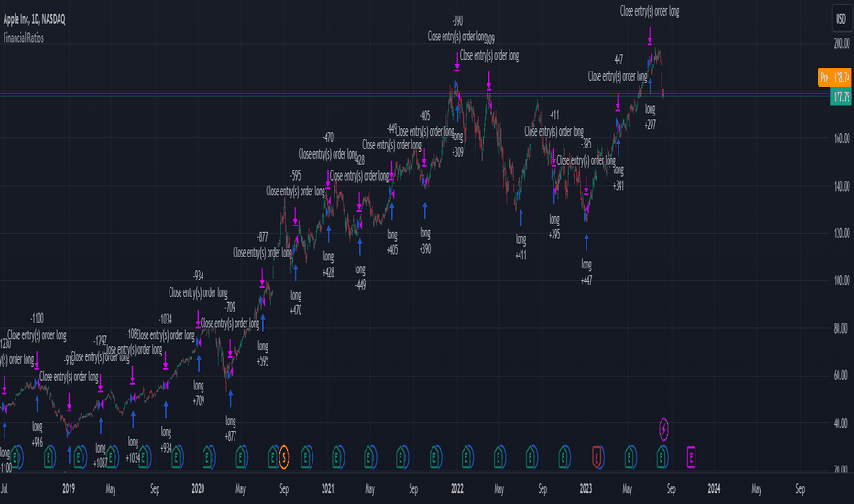Open the purple lightning event icon
This screenshot has height=504, width=854.
663,430
